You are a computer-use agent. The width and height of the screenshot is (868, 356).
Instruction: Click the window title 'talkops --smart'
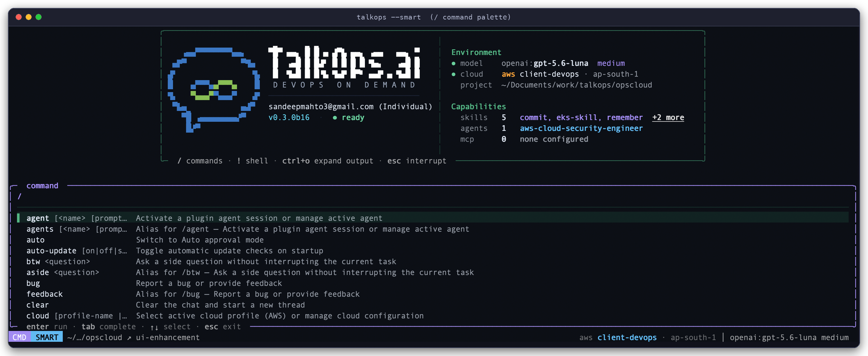point(388,17)
